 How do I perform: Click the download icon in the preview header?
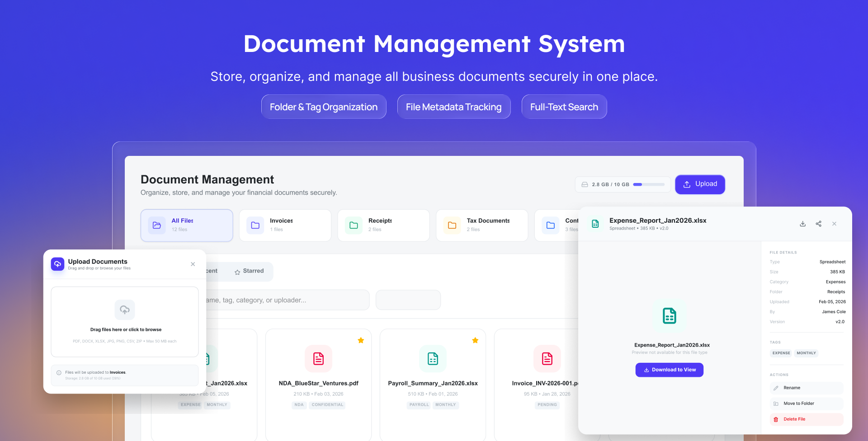click(802, 224)
